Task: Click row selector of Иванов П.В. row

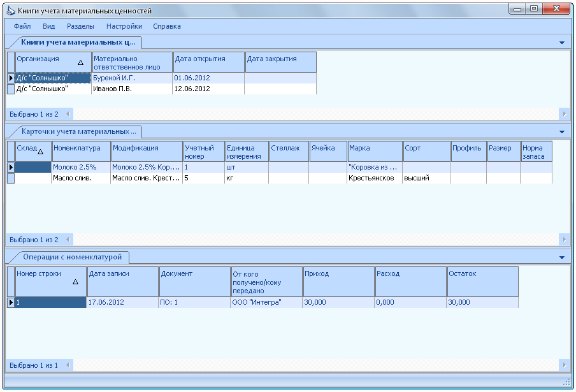Action: point(11,89)
